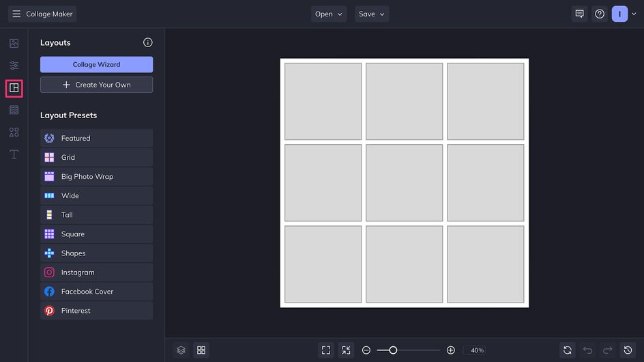Screen dimensions: 644x362
Task: Open the Big Photo Wrap preset
Action: click(96, 176)
